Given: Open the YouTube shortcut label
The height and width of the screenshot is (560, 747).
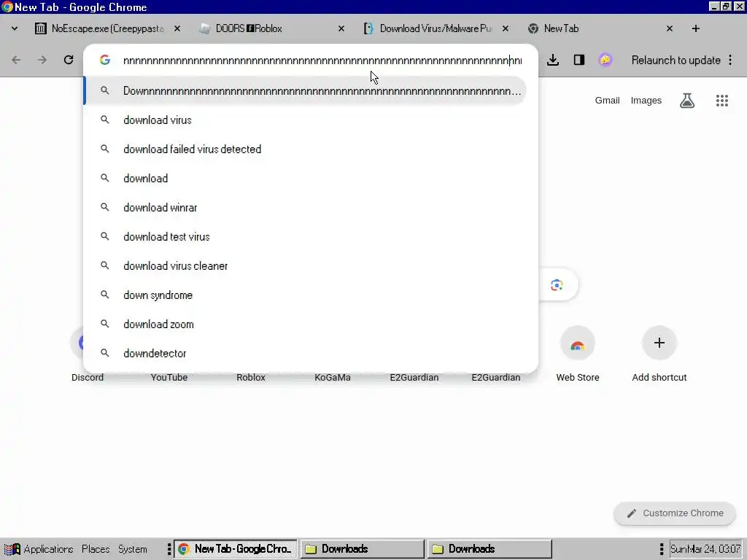Looking at the screenshot, I should 169,377.
